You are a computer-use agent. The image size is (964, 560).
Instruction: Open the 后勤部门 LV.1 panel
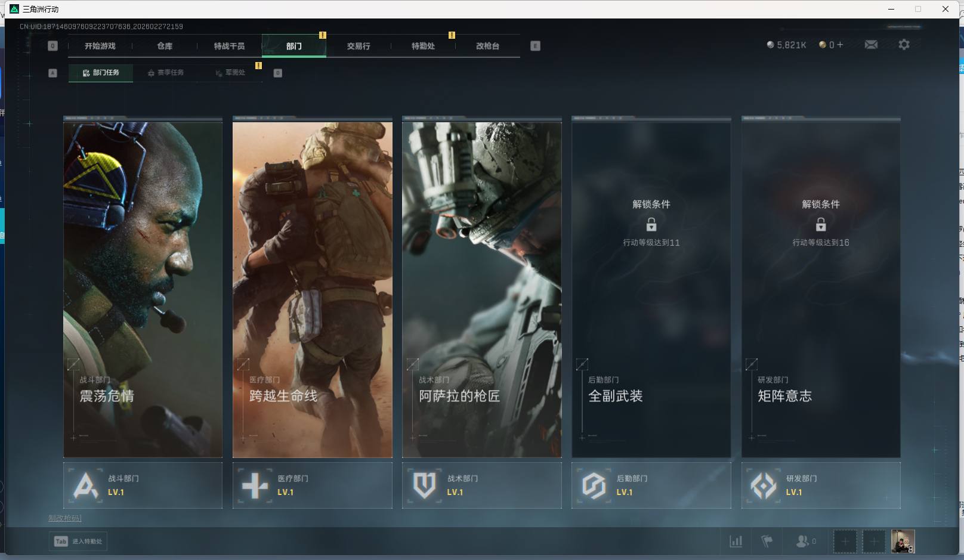click(x=651, y=485)
